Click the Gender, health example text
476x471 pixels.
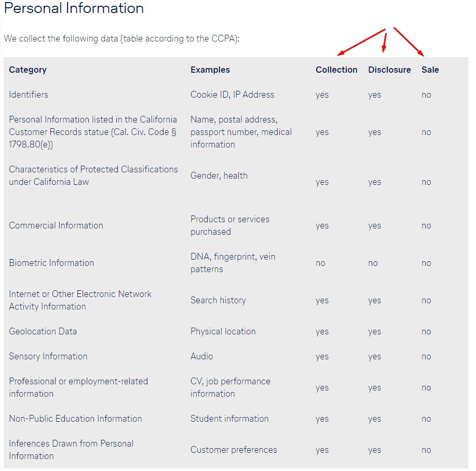(x=219, y=176)
